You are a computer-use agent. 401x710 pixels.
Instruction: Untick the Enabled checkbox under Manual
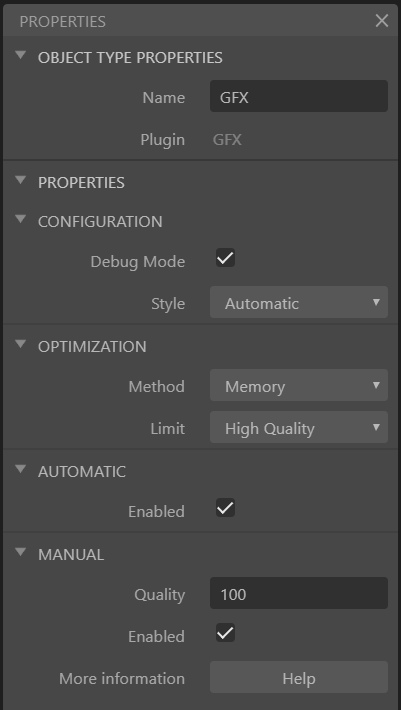[x=225, y=633]
